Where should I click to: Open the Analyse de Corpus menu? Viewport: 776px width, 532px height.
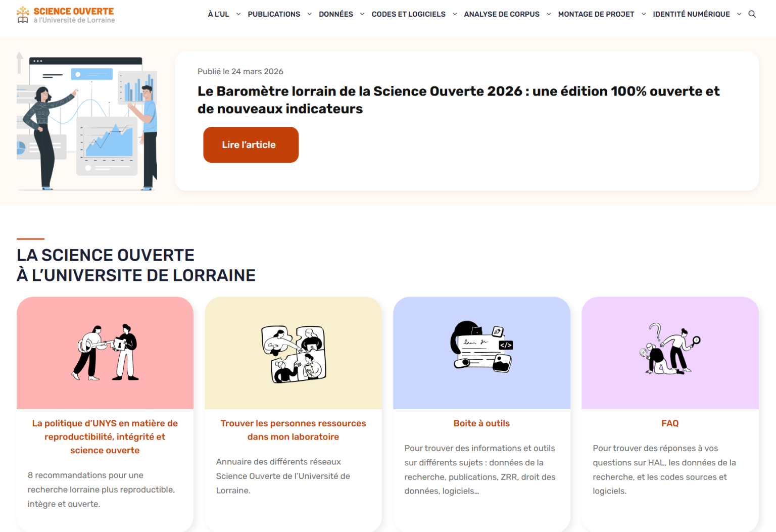click(501, 14)
